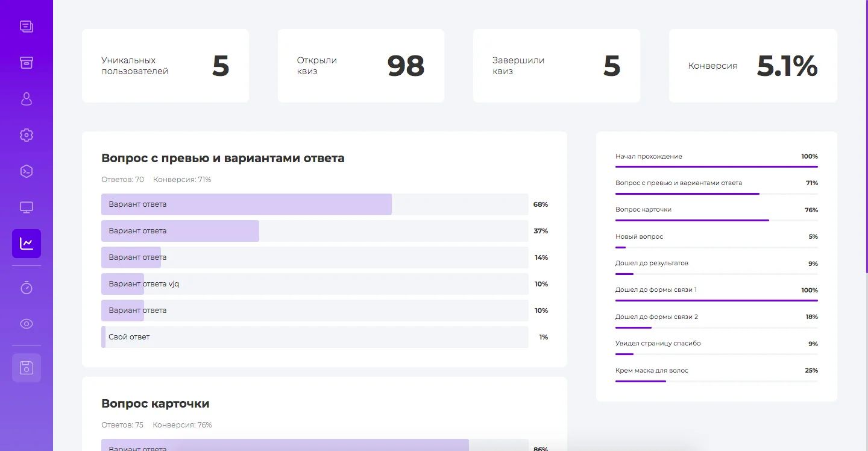
Task: Click the 'Вопрос карточки' funnel row
Action: coord(717,213)
